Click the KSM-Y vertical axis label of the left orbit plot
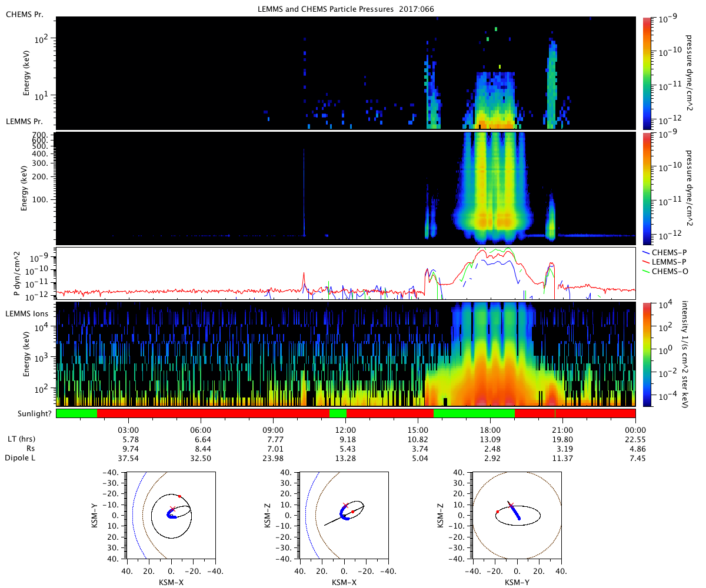 click(x=96, y=515)
